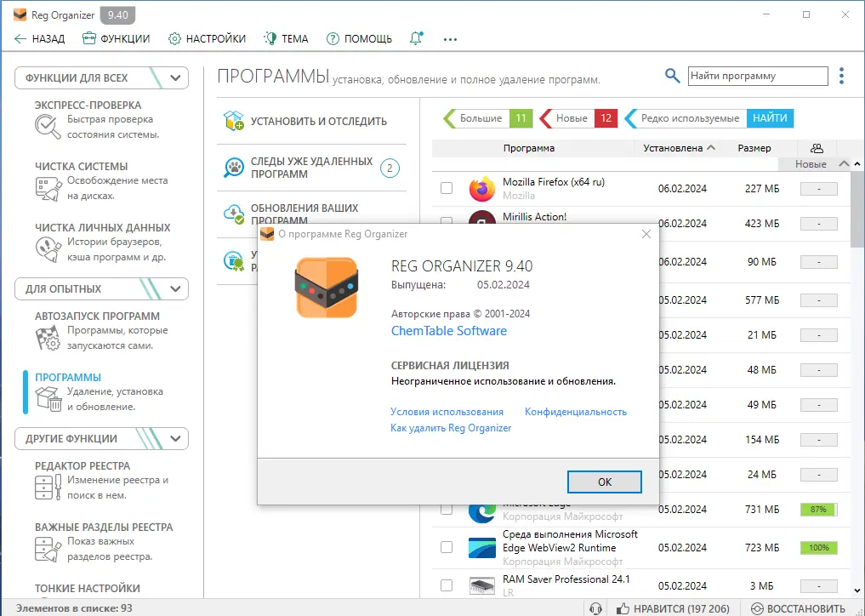Open the ChemTable Software link
The height and width of the screenshot is (616, 865).
click(449, 331)
